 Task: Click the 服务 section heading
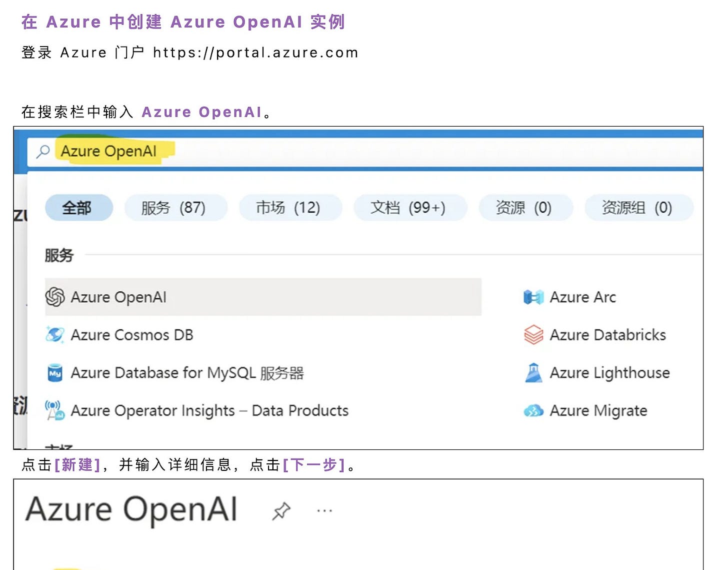coord(59,255)
